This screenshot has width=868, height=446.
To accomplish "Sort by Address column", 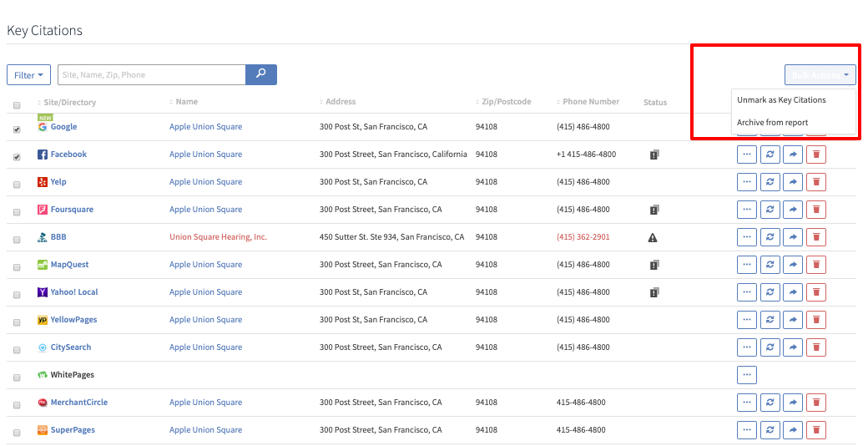I will coord(338,102).
